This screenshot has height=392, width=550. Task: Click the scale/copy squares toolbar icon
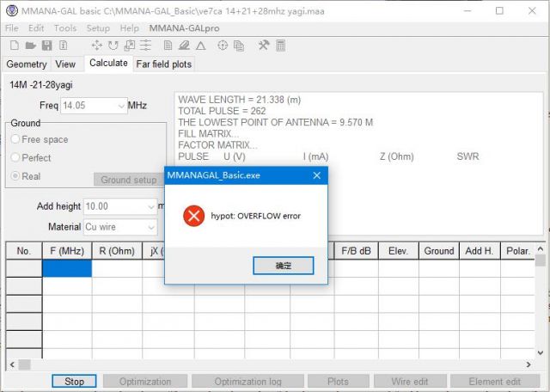click(x=130, y=46)
